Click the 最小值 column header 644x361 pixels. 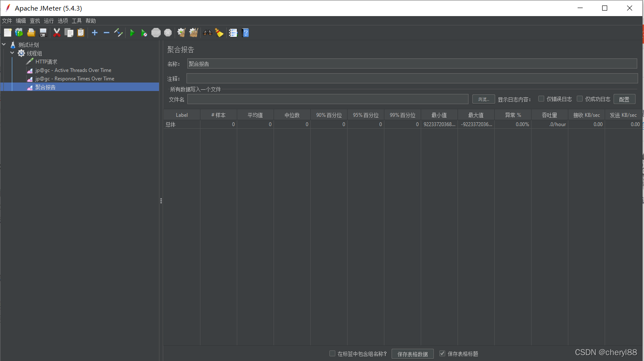pos(439,115)
